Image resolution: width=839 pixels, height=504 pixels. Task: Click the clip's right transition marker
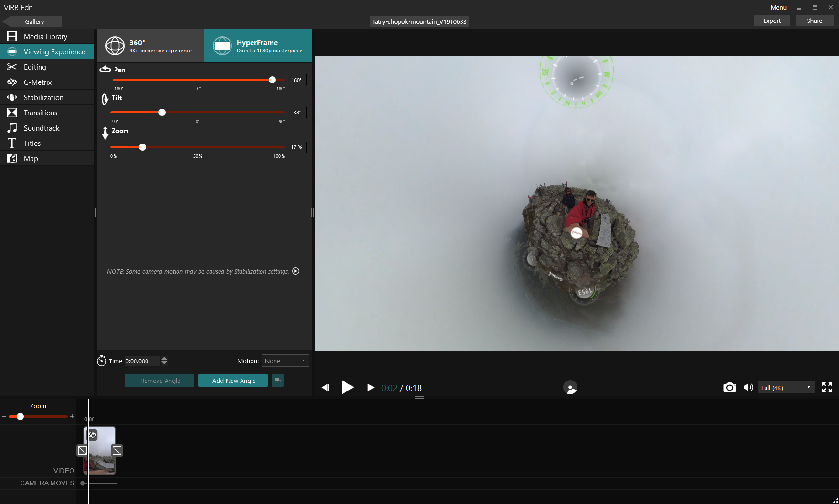pos(117,451)
